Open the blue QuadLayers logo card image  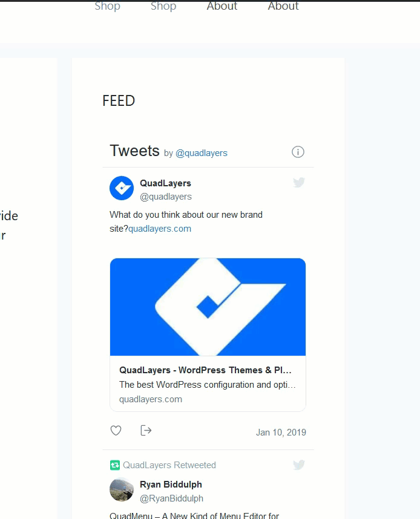coord(208,307)
